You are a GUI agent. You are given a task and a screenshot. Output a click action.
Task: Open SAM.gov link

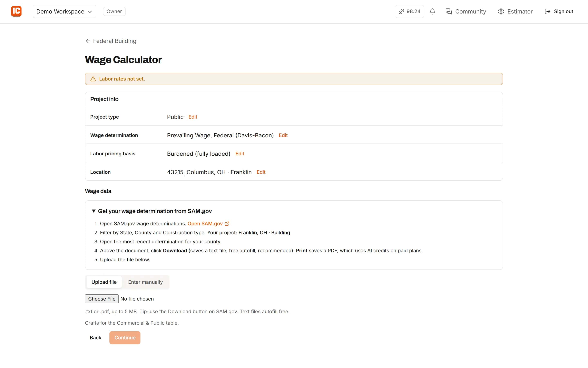[208, 224]
